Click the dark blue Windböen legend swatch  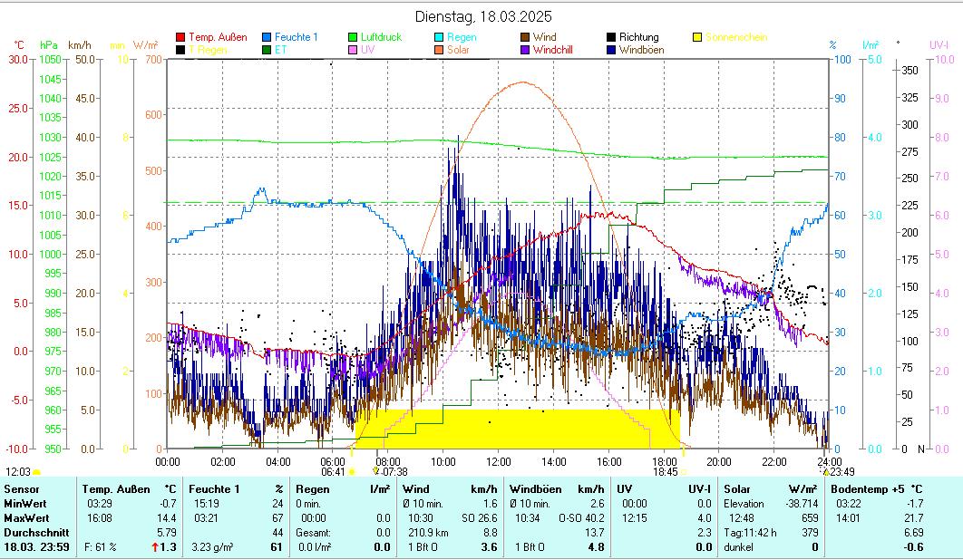point(611,50)
